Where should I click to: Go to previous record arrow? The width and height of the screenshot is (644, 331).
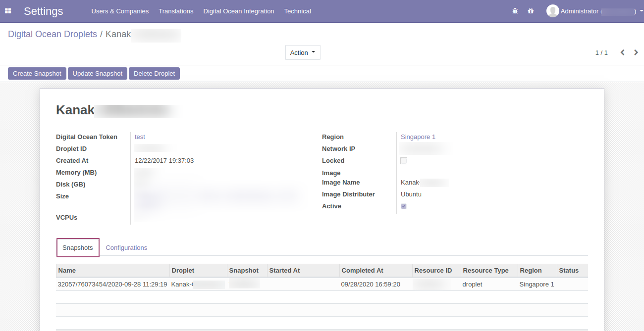[623, 52]
